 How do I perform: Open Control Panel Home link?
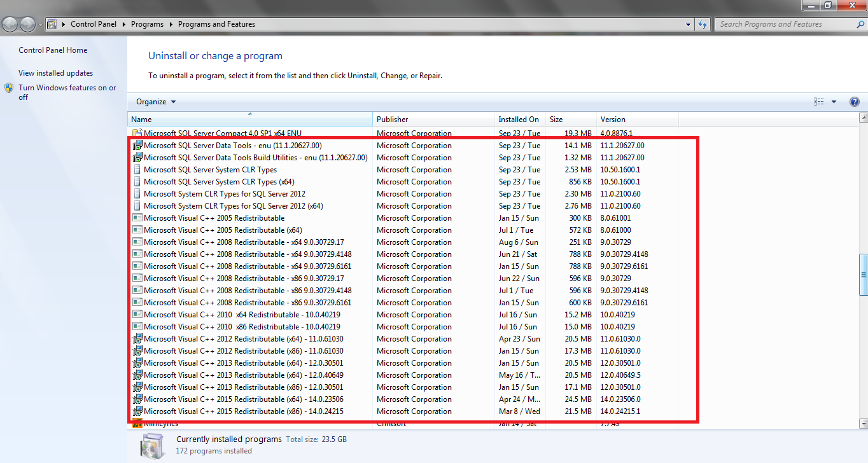[53, 50]
